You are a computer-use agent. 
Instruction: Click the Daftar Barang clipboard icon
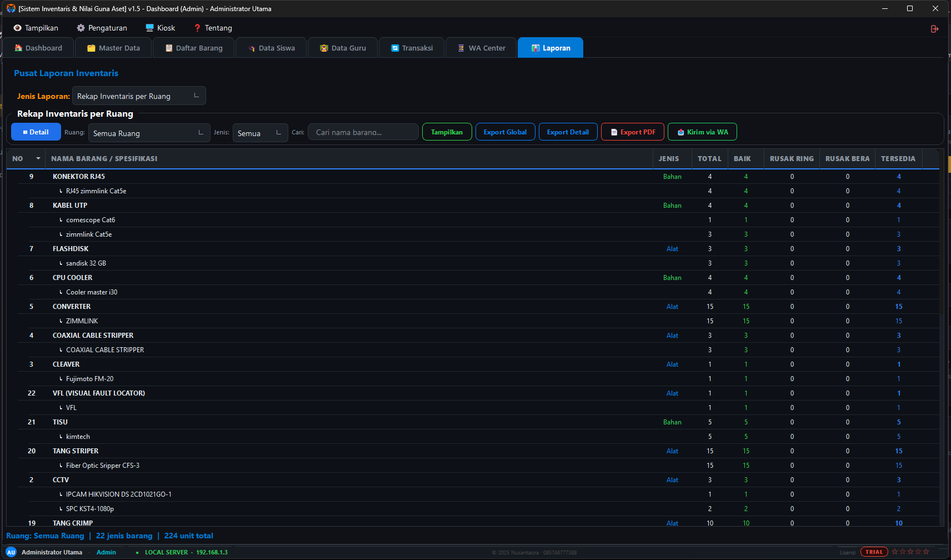pos(169,48)
